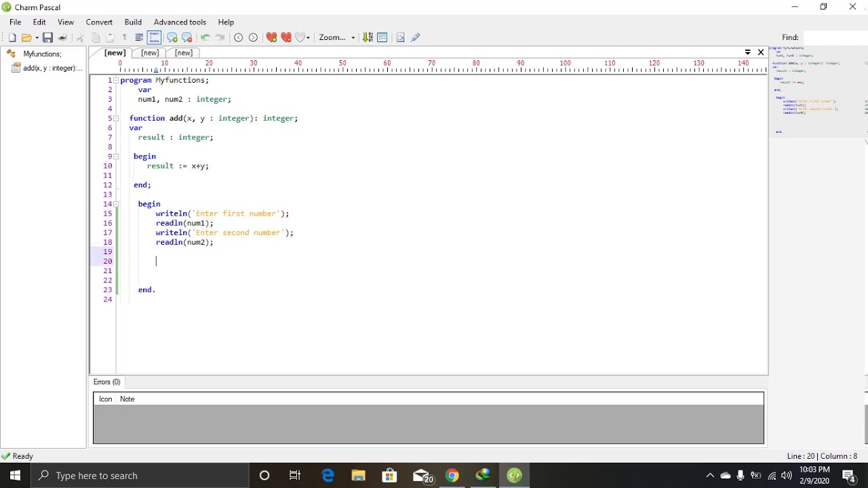Click the Note column header
This screenshot has height=488, width=868.
click(x=127, y=399)
